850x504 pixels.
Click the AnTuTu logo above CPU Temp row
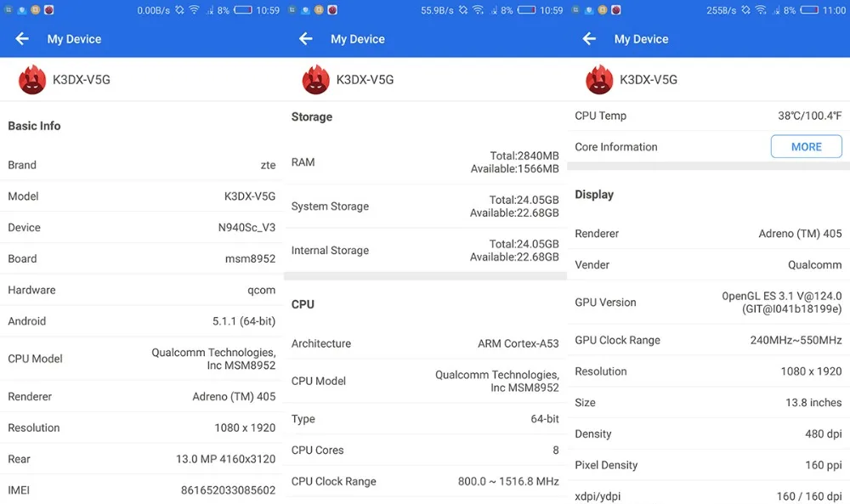[599, 80]
